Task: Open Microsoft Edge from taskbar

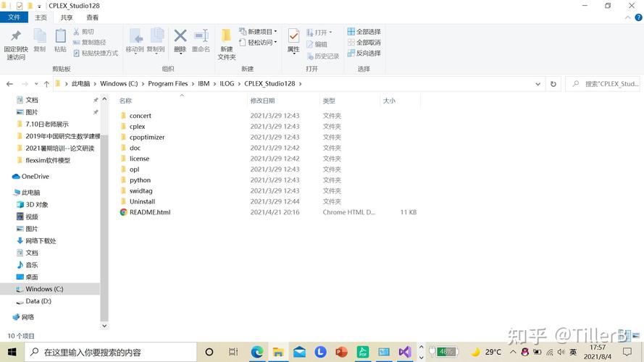Action: 257,352
